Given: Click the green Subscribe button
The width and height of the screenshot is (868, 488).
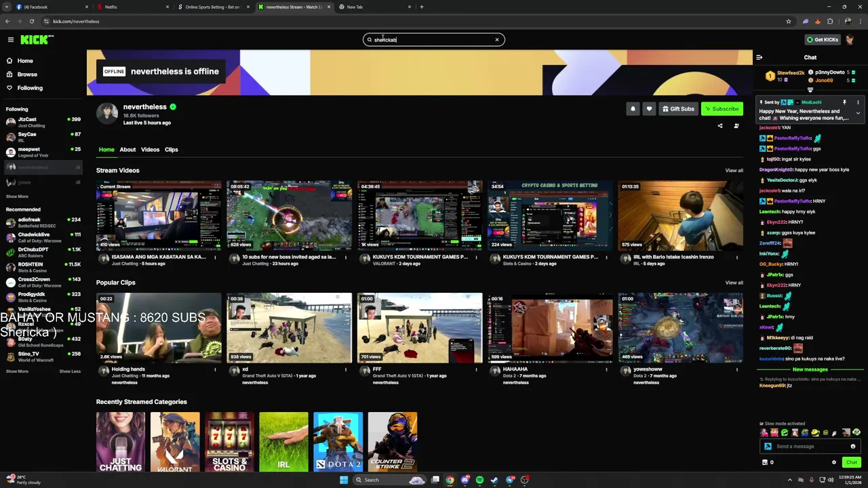Looking at the screenshot, I should (x=722, y=108).
